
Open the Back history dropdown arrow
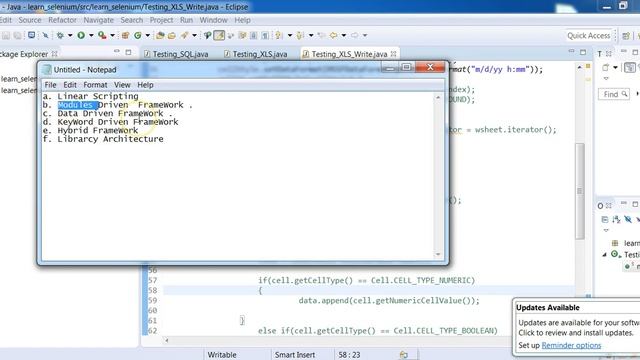pyautogui.click(x=344, y=36)
